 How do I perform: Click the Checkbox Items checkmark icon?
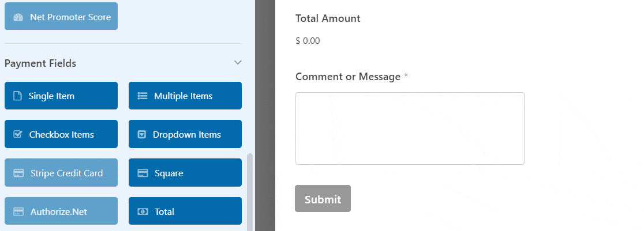click(x=18, y=134)
